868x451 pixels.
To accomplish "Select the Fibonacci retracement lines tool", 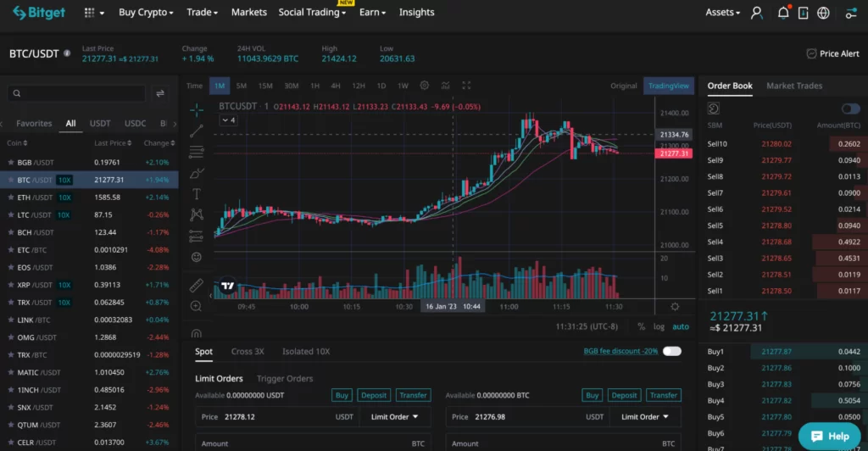I will click(x=197, y=152).
